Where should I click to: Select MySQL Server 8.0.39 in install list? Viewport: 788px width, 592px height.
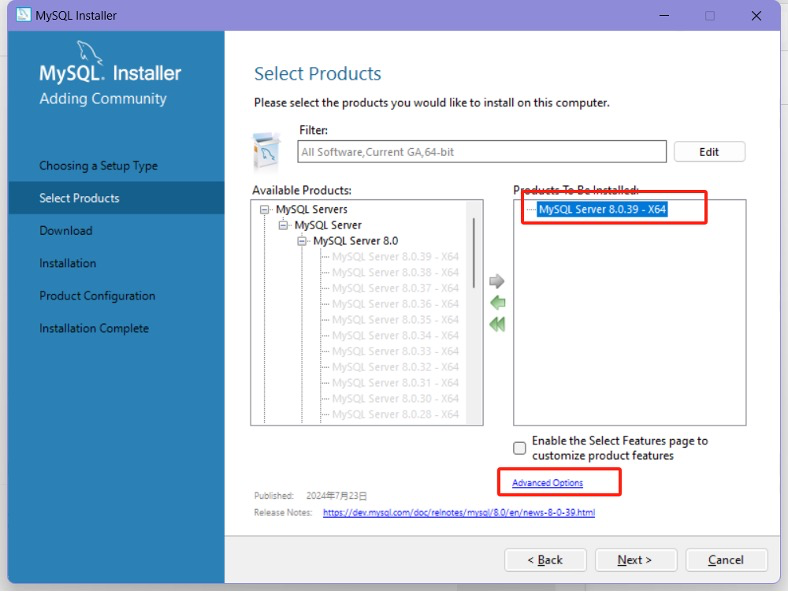click(x=602, y=210)
